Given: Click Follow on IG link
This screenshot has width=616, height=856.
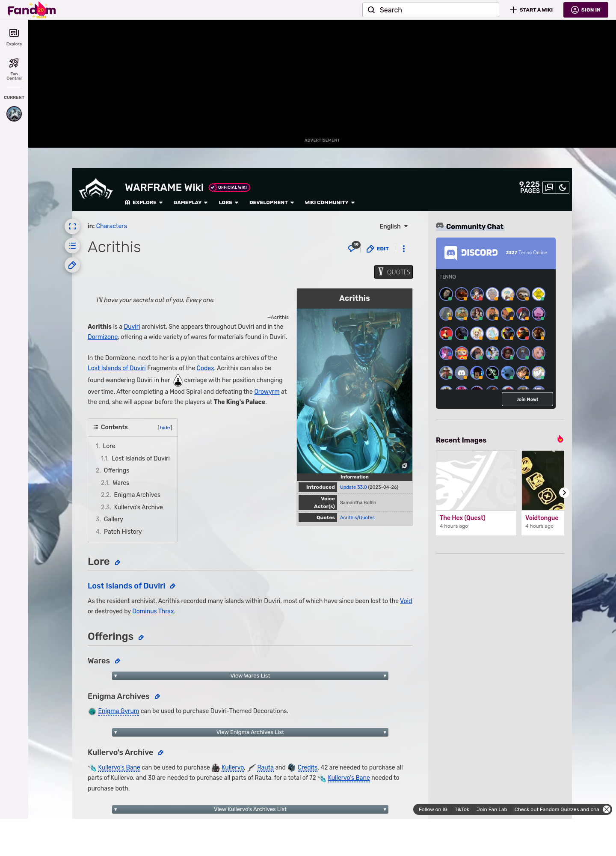Looking at the screenshot, I should point(433,809).
